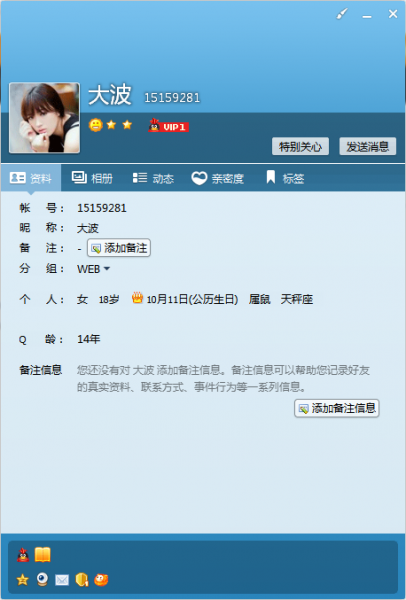The height and width of the screenshot is (600, 406).
Task: Click the gold star Qzone icon
Action: coord(23,580)
